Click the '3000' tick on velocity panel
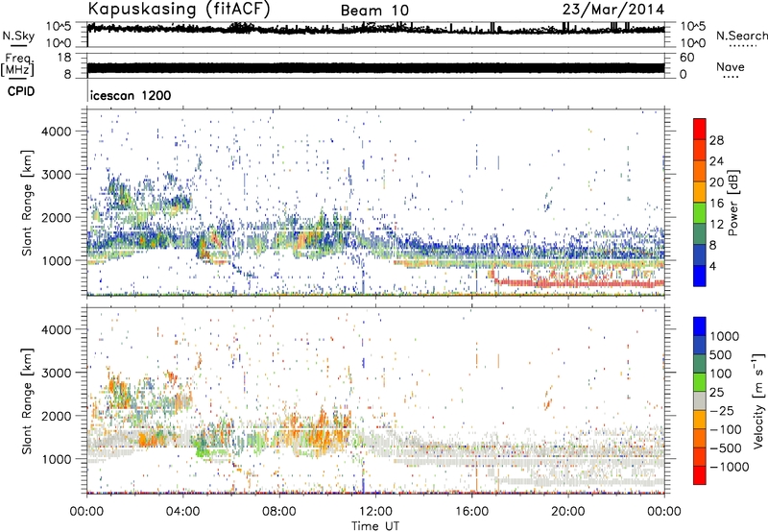Screen dimensions: 768x532 56,373
